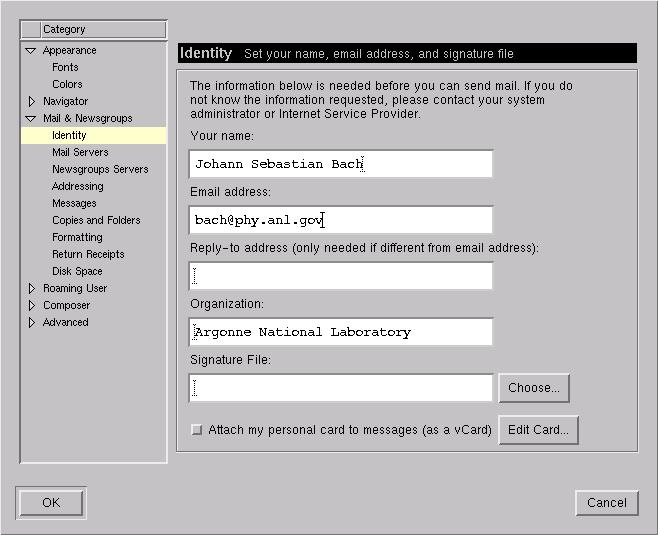Screen dimensions: 658x535
Task: Select Colors in the category tree
Action: click(67, 84)
